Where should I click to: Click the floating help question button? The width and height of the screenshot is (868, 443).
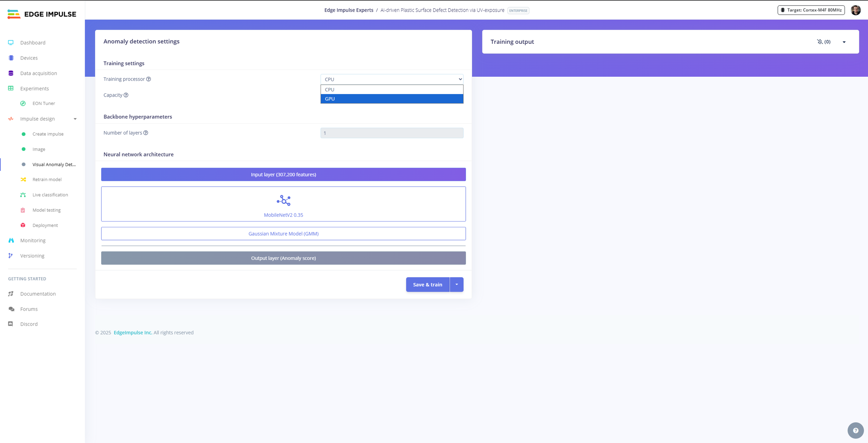[x=856, y=430]
